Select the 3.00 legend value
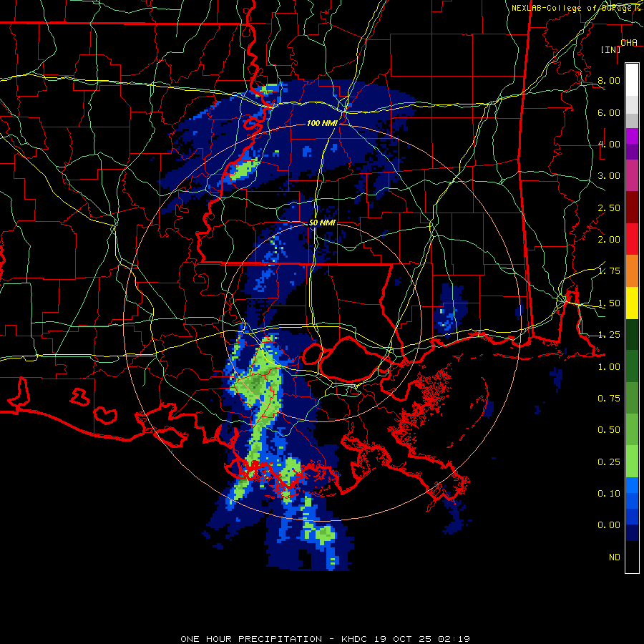644x644 pixels. pos(609,176)
